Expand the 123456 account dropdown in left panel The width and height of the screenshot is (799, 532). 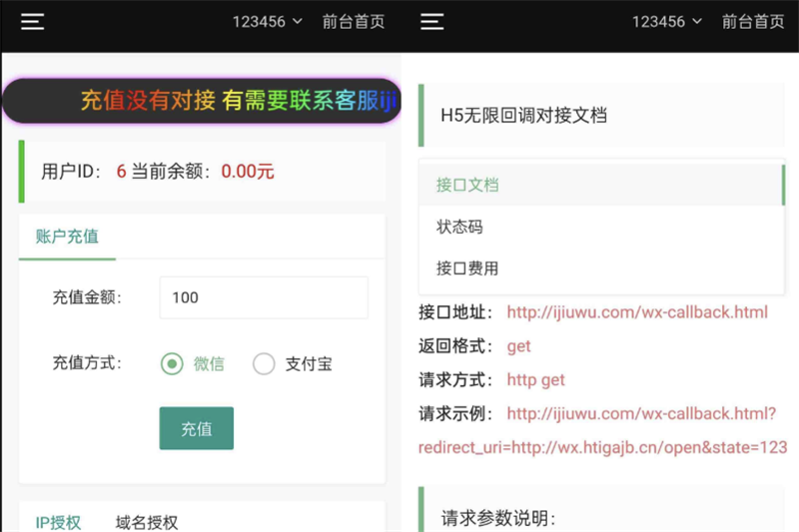(268, 22)
